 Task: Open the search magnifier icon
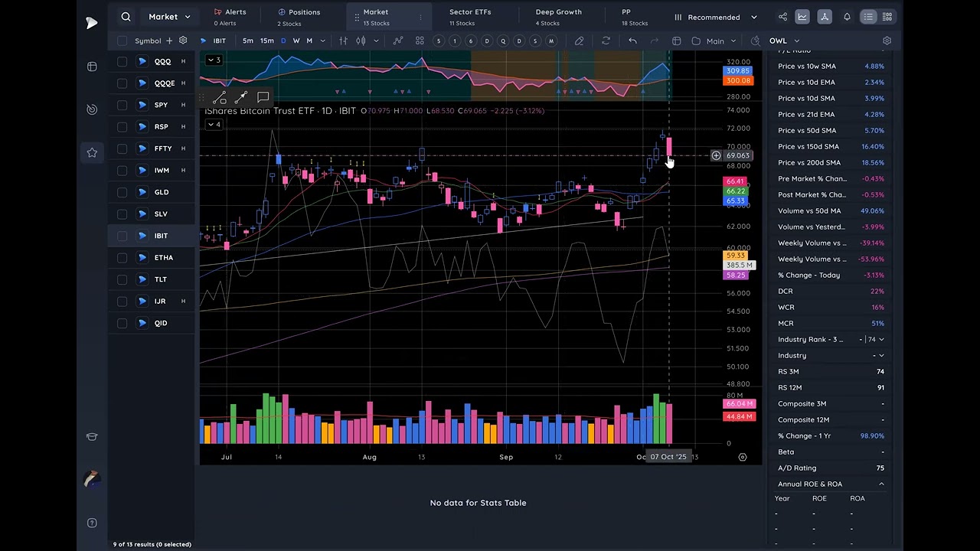[x=126, y=17]
